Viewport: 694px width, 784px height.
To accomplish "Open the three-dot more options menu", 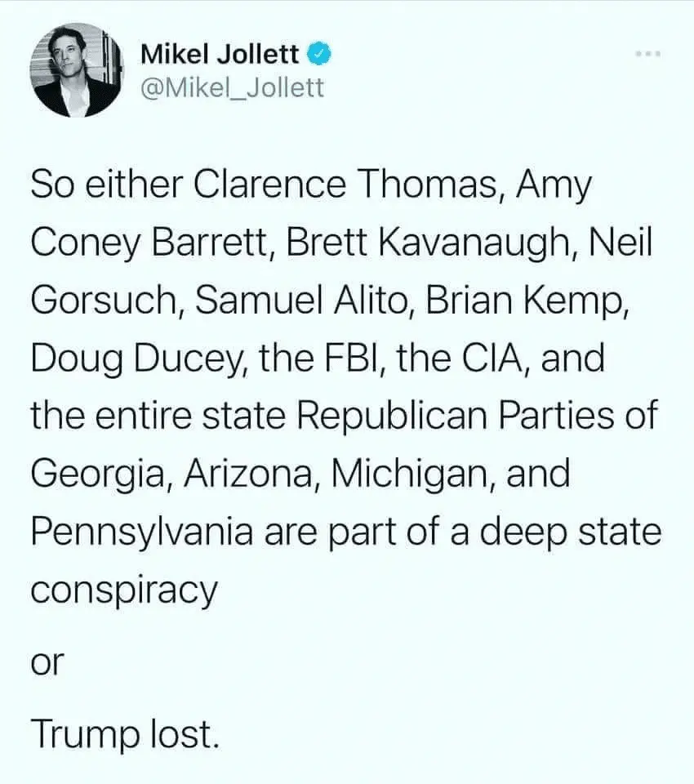I will [x=649, y=54].
